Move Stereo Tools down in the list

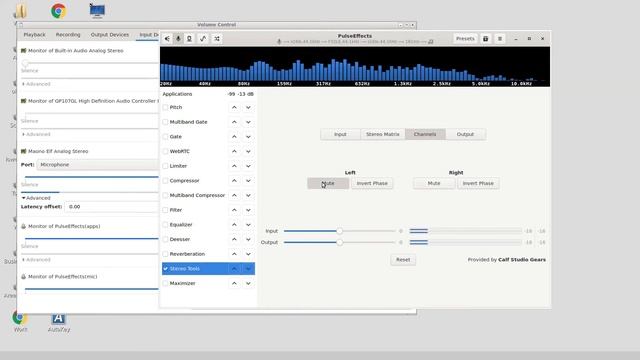tap(248, 269)
